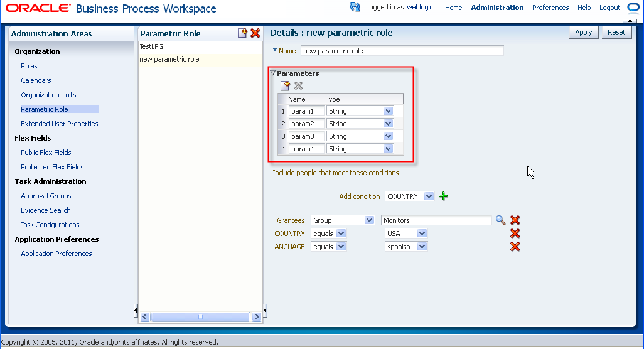Click the gray delete parameter icon
The image size is (644, 349).
(299, 85)
